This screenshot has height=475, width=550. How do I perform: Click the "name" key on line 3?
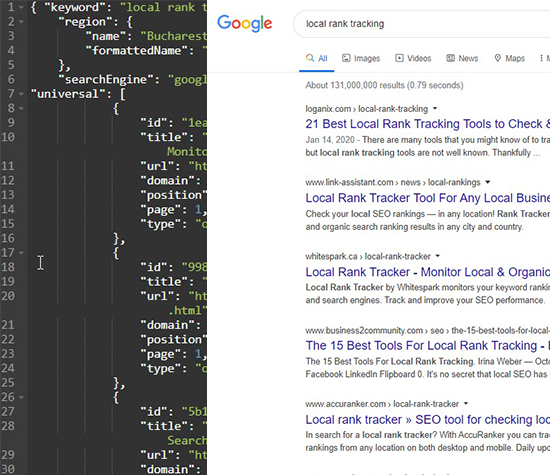[x=106, y=36]
